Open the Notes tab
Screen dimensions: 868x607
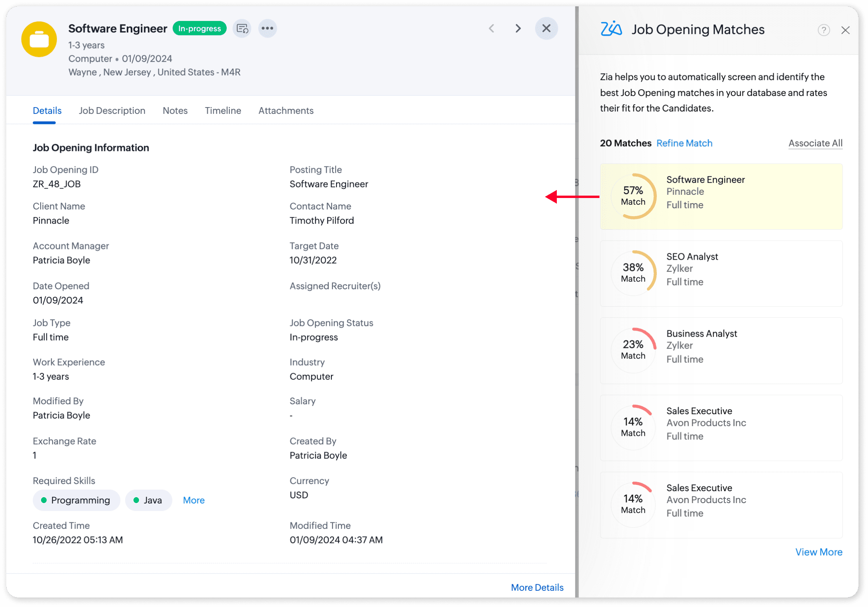(x=175, y=111)
